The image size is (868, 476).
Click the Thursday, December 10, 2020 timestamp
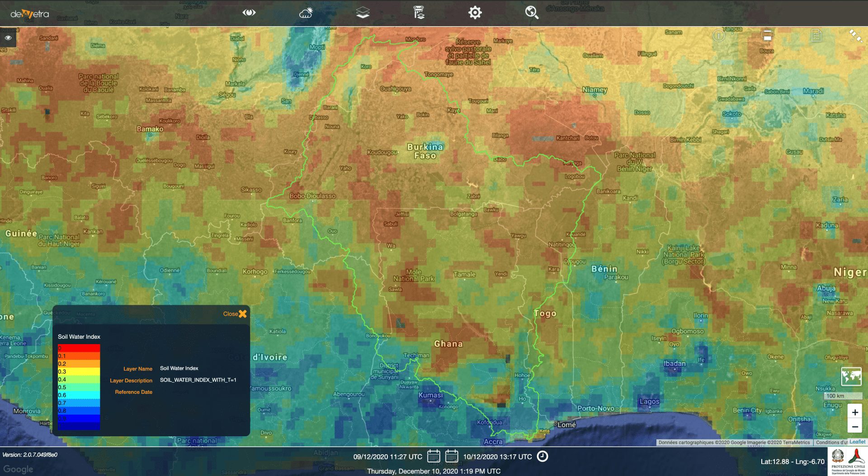pos(434,471)
